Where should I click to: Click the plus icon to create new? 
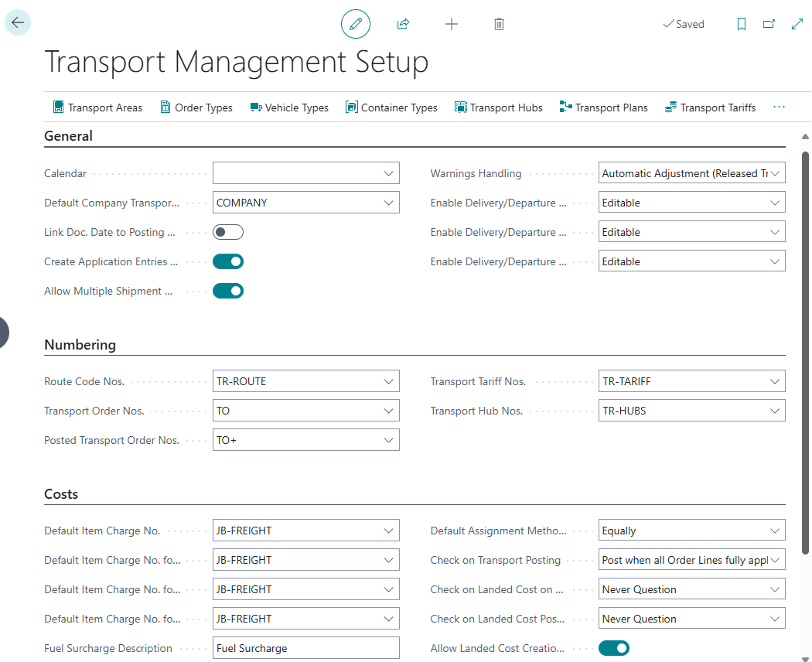tap(452, 24)
